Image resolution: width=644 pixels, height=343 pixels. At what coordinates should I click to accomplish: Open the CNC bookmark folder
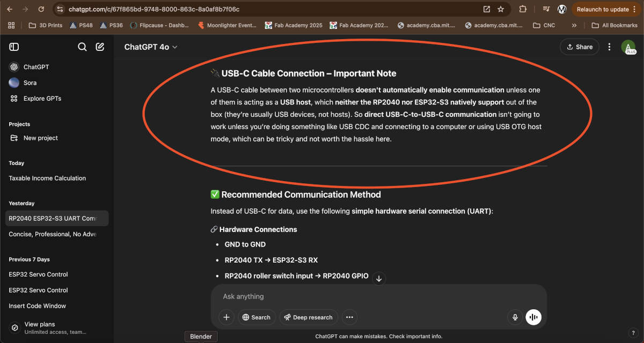[x=544, y=25]
